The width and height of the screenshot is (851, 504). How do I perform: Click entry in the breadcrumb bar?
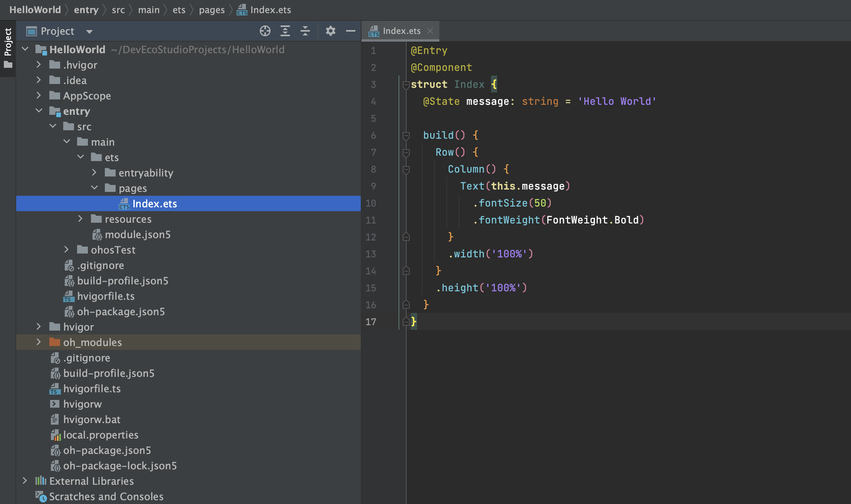point(86,10)
